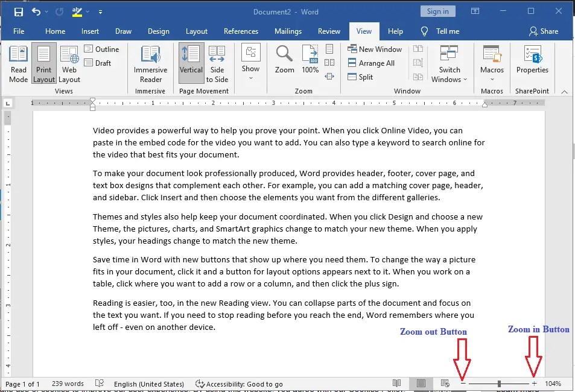Apply the text highlight color tool
This screenshot has height=392, width=575.
coord(77,11)
